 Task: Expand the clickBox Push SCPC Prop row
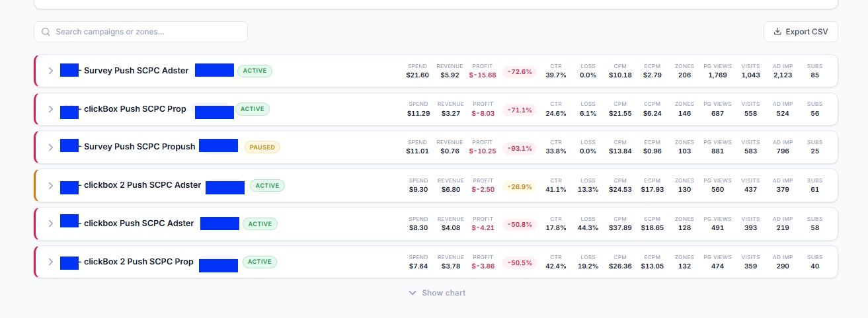click(50, 109)
